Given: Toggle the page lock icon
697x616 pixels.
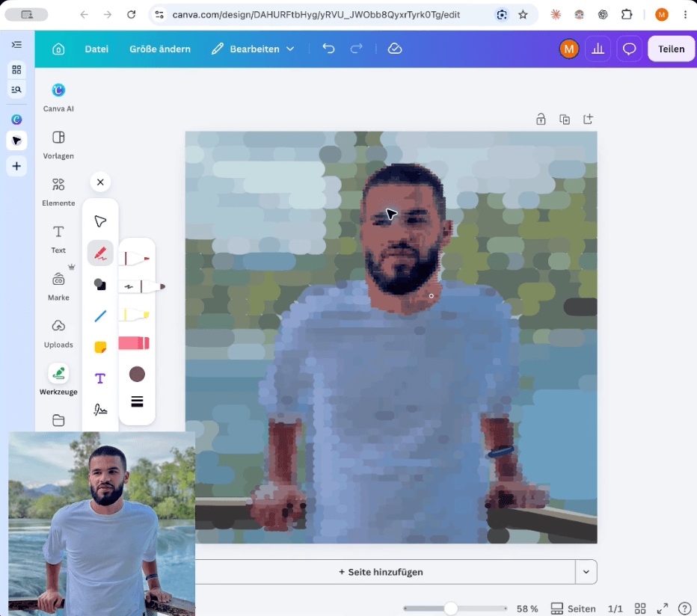Looking at the screenshot, I should (541, 119).
